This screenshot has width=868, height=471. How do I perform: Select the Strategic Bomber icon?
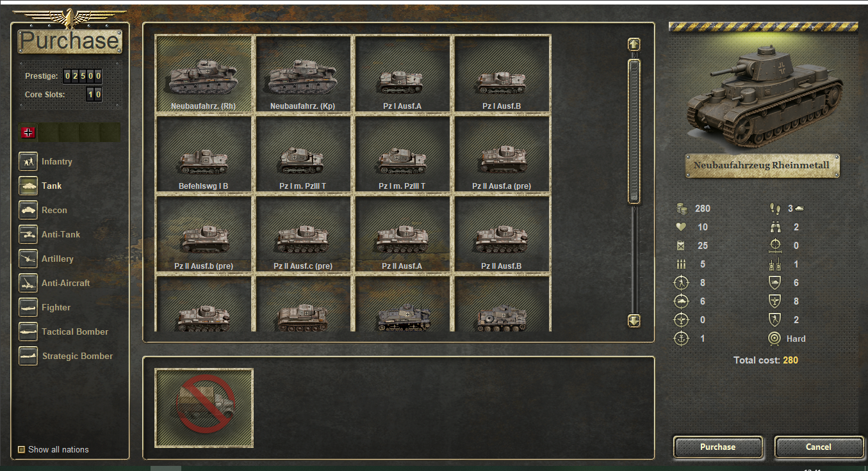point(28,356)
